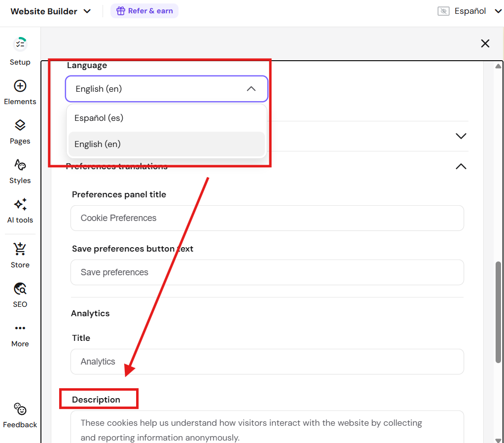
Task: Click the Save preferences button text field
Action: (267, 272)
